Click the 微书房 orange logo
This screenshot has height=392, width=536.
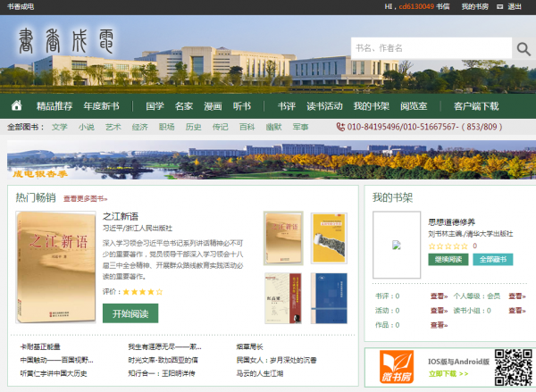tap(397, 367)
